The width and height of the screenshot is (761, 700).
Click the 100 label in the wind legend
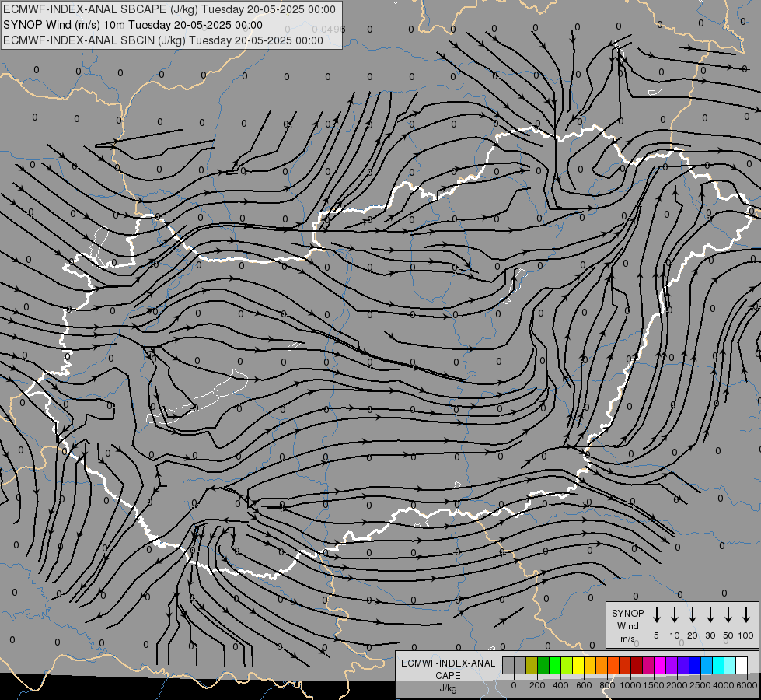[x=746, y=635]
